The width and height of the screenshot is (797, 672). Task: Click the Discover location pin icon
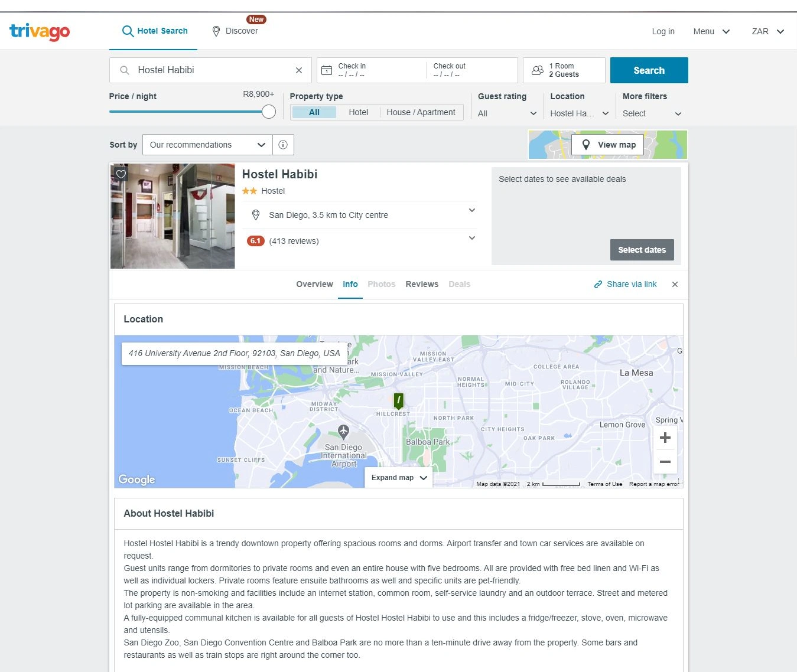[216, 31]
